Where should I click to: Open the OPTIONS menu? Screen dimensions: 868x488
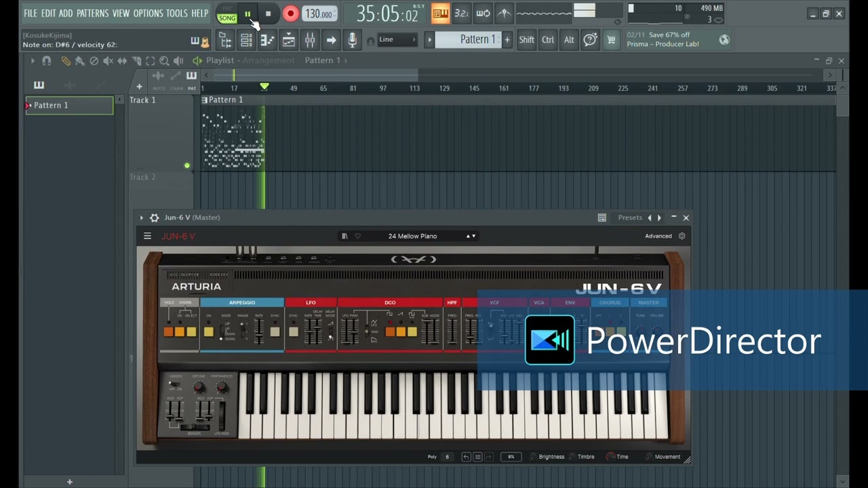point(148,13)
